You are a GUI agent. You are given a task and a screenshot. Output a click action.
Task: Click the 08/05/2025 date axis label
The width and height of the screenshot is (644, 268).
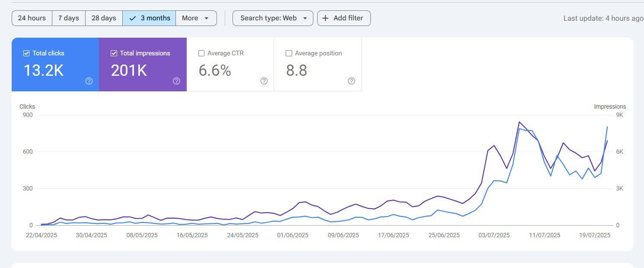coord(142,235)
